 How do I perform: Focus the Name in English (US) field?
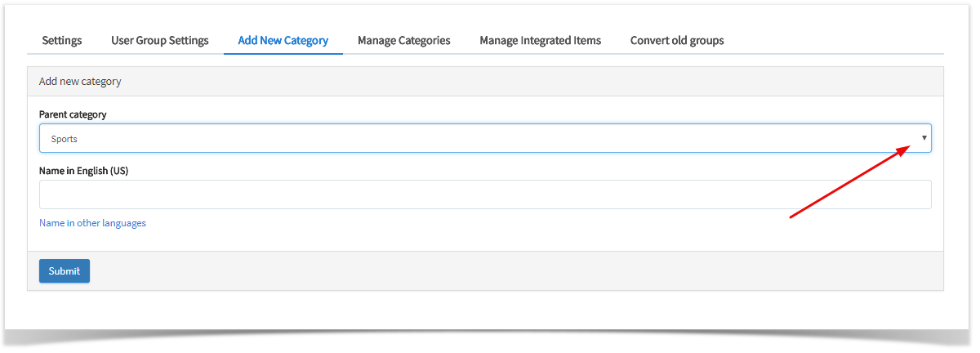pos(485,194)
